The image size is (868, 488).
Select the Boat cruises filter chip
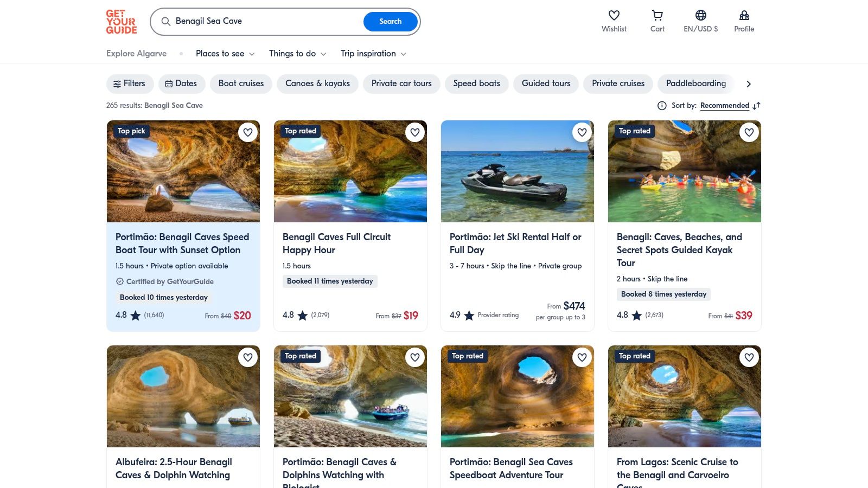click(241, 84)
